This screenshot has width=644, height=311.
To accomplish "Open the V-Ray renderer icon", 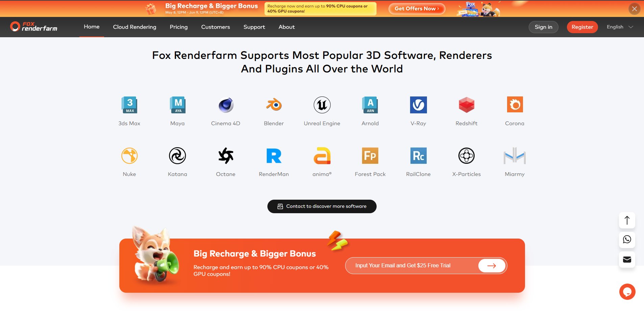I will (419, 105).
